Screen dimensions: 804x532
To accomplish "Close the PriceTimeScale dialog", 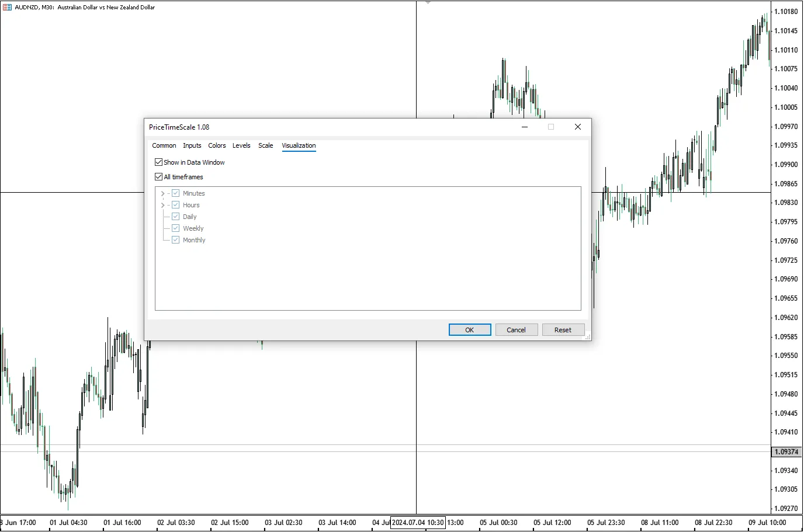I will pos(578,127).
